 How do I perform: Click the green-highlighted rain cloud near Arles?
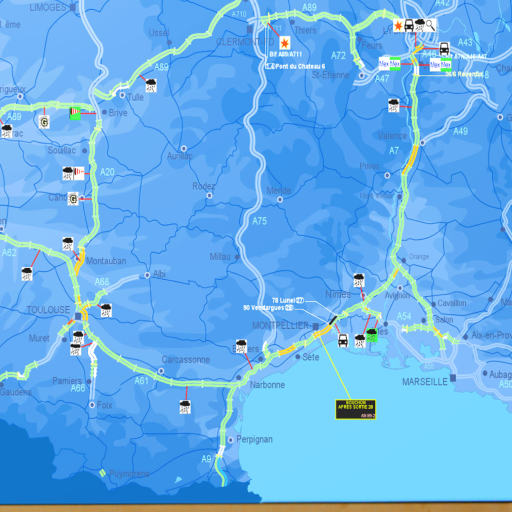tap(372, 335)
